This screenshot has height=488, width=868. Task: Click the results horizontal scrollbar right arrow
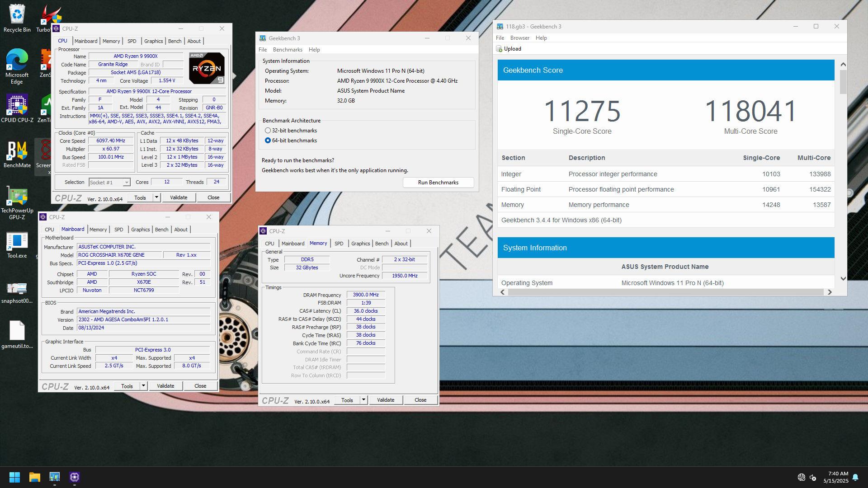[x=830, y=292]
